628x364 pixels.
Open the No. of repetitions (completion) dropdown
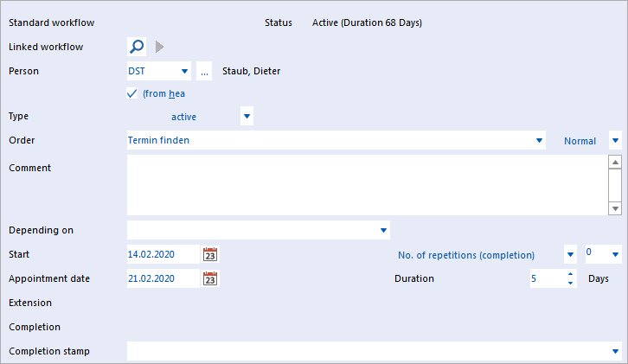click(570, 255)
